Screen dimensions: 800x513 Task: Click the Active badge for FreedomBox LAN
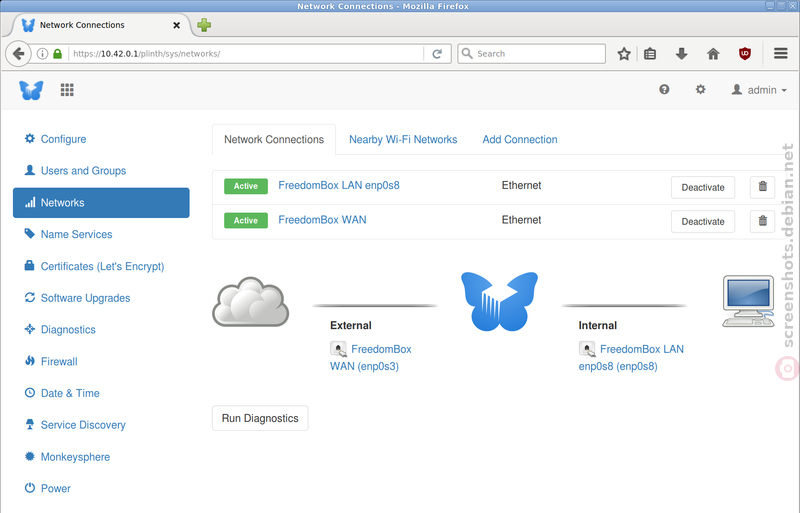coord(246,186)
